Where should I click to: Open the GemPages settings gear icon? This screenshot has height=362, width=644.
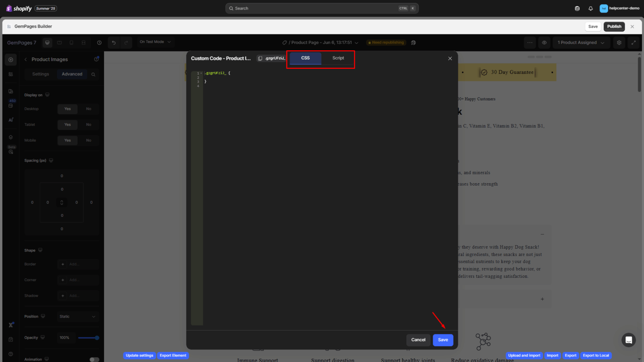click(619, 42)
